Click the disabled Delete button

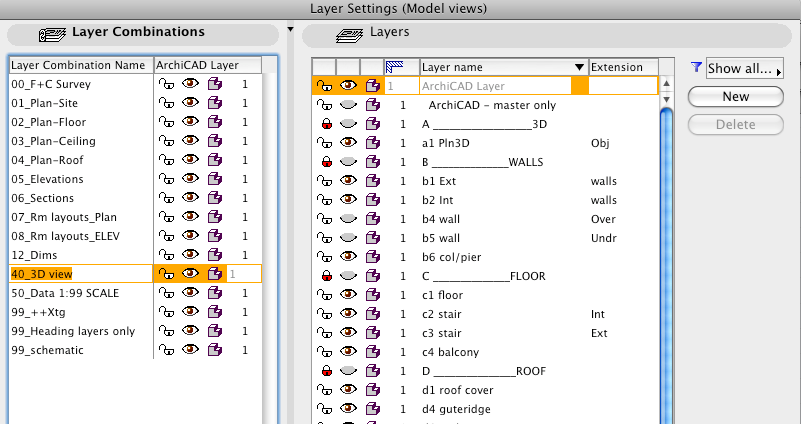(736, 125)
